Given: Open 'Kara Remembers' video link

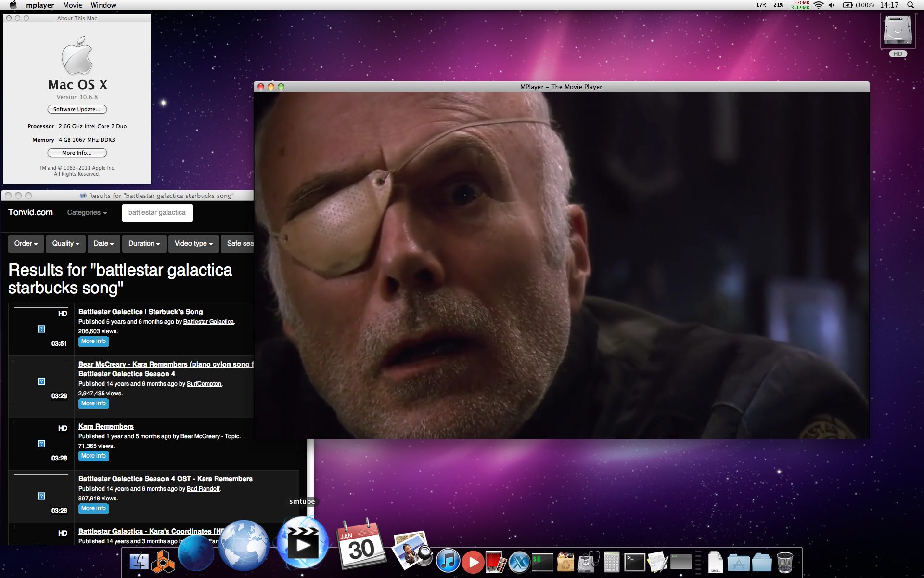Looking at the screenshot, I should coord(106,426).
